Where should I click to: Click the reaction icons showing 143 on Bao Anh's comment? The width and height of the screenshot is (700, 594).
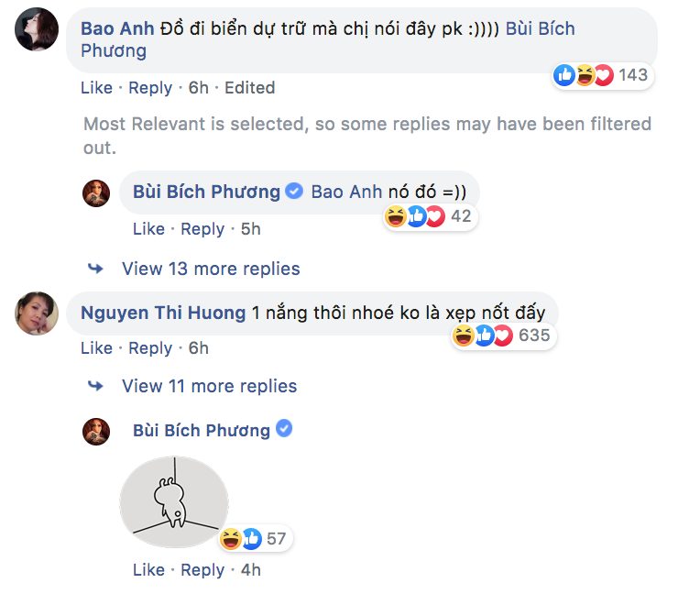[583, 75]
